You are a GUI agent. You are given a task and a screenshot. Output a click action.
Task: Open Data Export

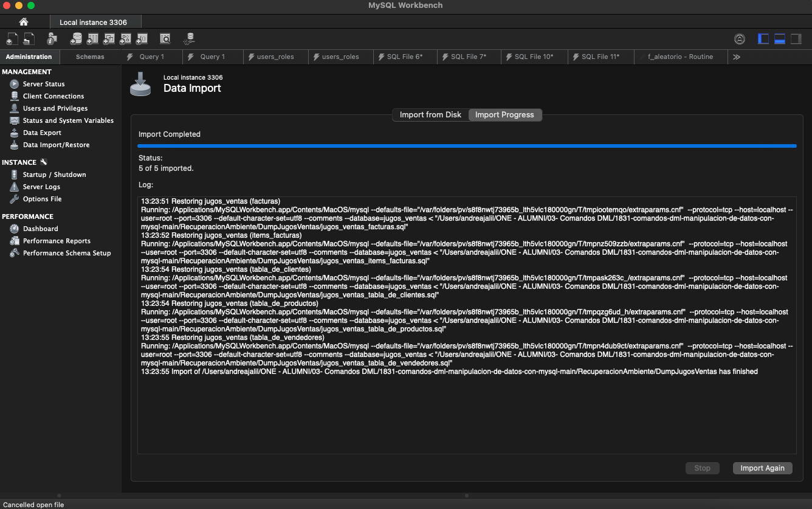(42, 133)
